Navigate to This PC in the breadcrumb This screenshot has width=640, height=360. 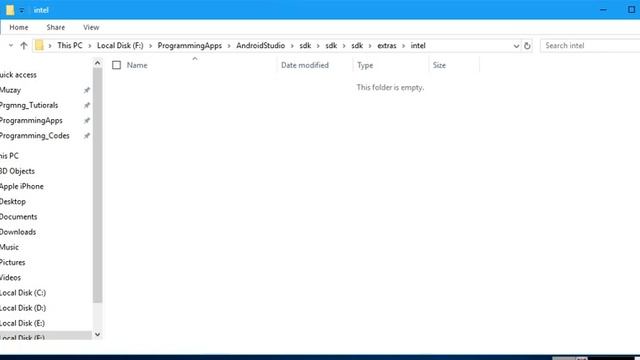[x=69, y=46]
